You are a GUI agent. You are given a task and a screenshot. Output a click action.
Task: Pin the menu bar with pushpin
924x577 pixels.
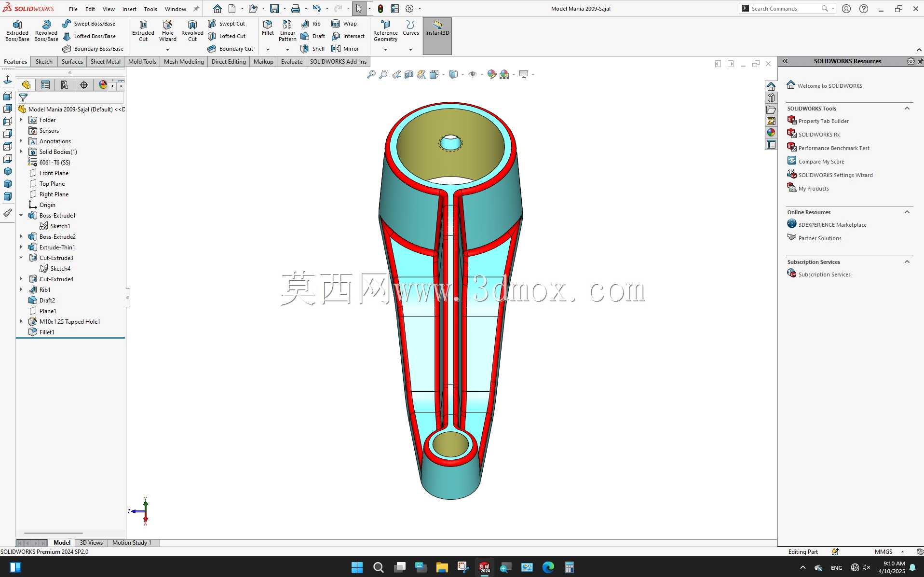tap(196, 9)
